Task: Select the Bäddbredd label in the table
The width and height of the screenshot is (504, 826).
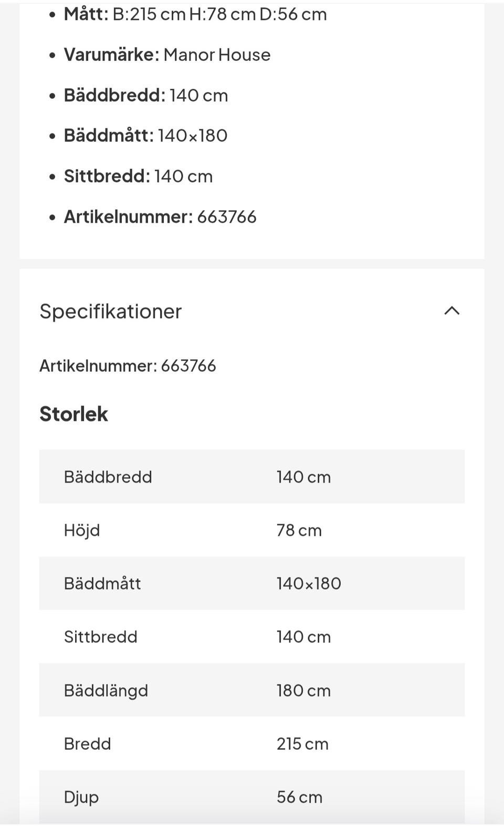Action: pos(108,477)
